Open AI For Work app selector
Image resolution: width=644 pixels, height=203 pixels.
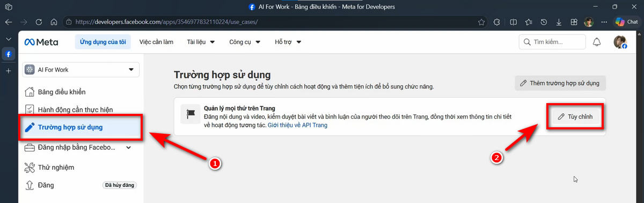[x=81, y=70]
